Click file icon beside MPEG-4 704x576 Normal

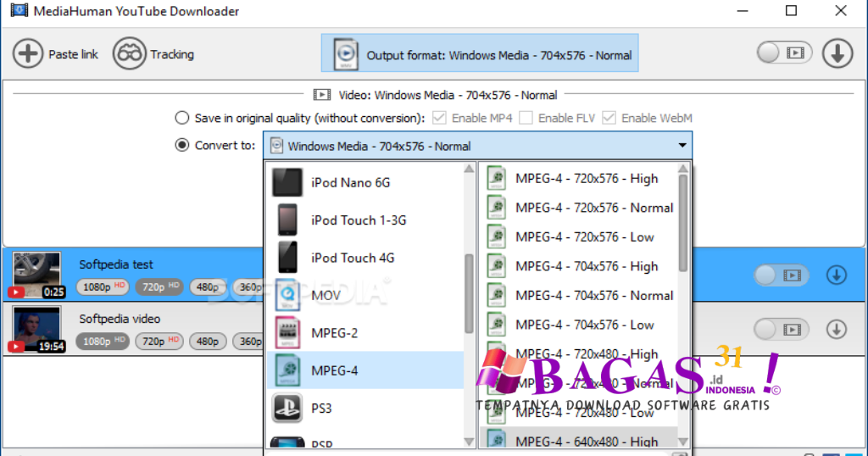point(497,296)
